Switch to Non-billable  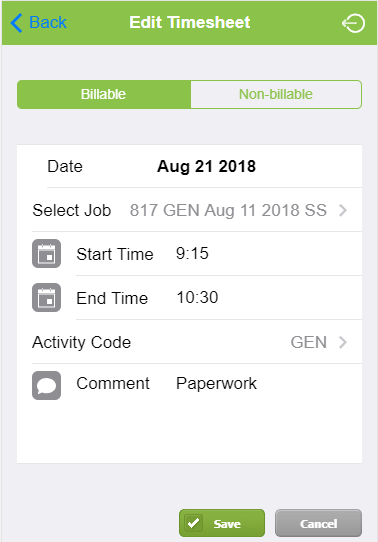click(x=276, y=94)
